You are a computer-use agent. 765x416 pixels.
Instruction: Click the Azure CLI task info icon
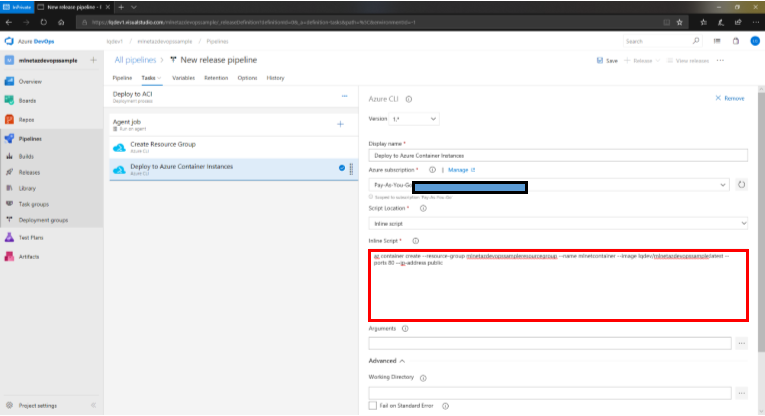coord(409,99)
